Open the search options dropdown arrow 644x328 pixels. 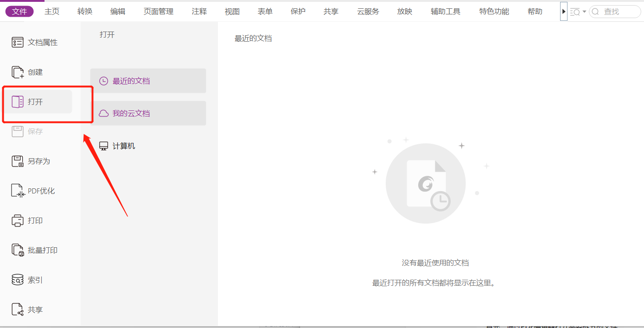(x=584, y=12)
